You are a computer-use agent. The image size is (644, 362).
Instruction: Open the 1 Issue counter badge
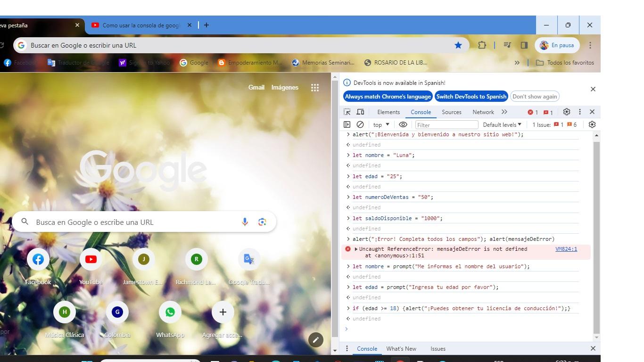click(x=554, y=124)
